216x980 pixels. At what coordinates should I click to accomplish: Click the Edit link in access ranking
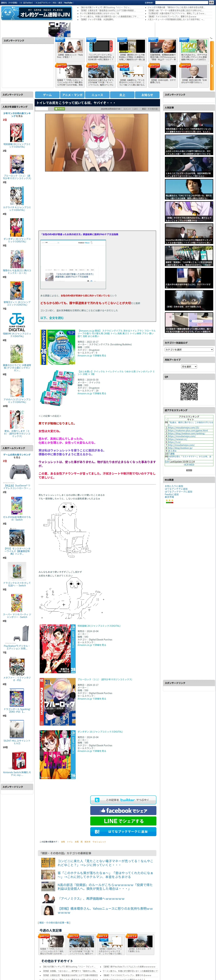167,462
